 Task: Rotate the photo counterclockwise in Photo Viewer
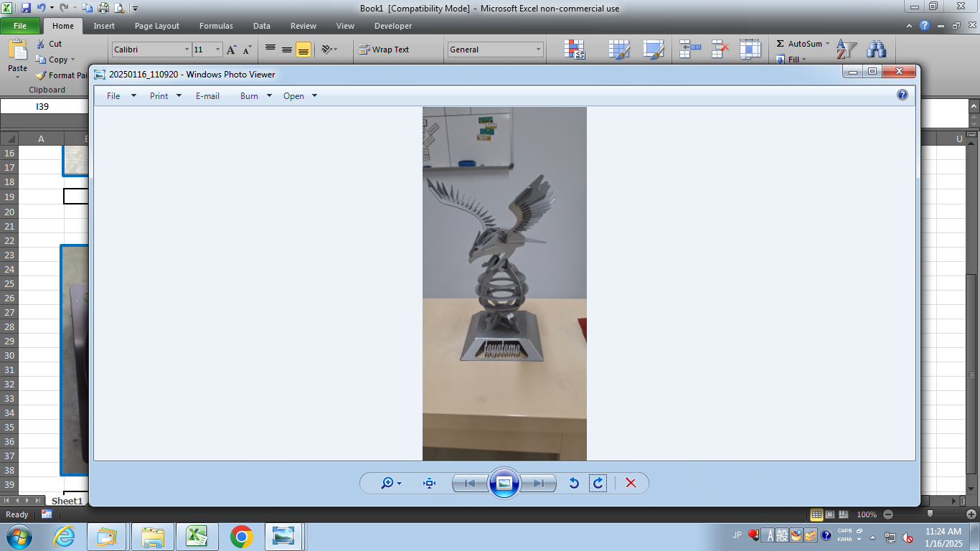click(574, 483)
